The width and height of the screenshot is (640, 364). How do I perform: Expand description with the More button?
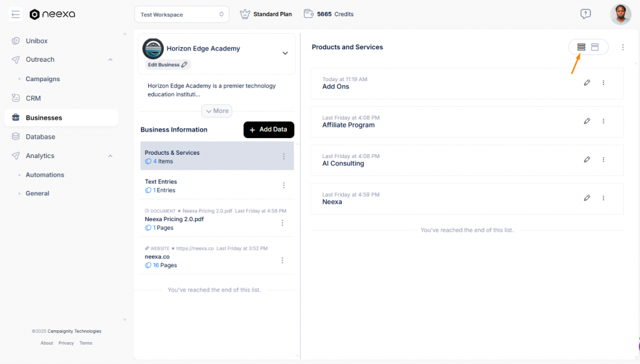(216, 111)
